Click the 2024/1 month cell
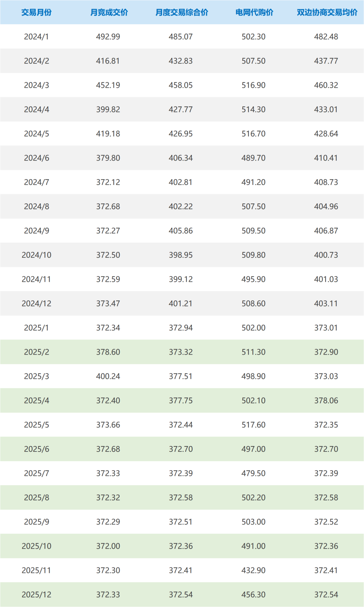 tap(36, 37)
